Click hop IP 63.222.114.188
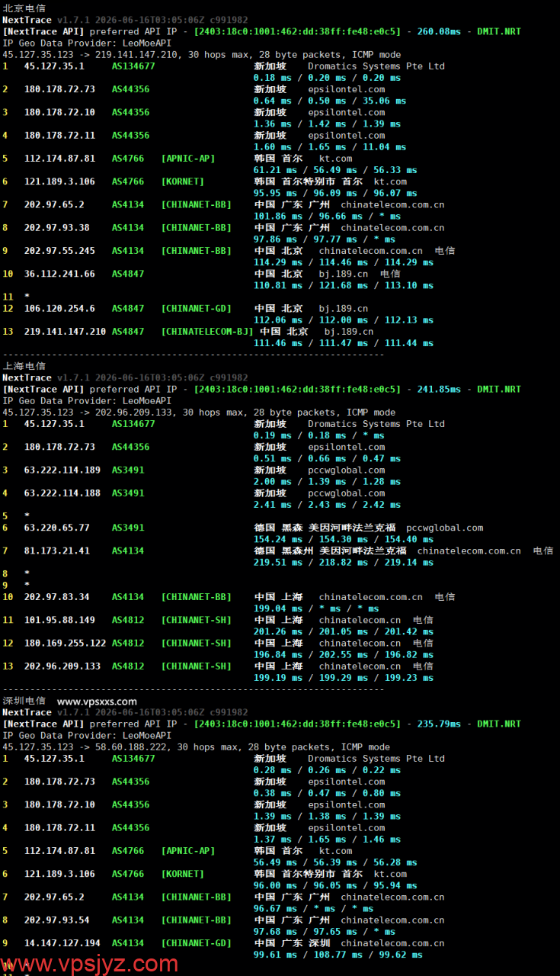 (x=62, y=493)
